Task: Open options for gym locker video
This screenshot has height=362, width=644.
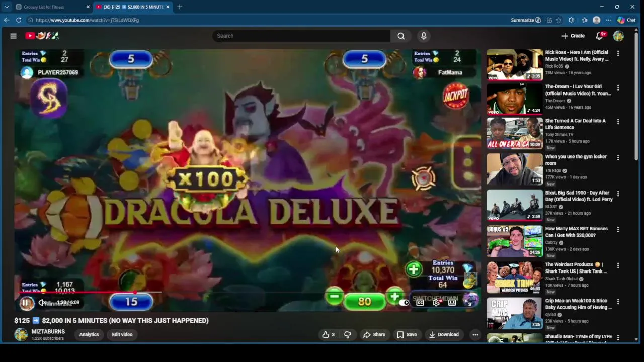Action: [618, 157]
